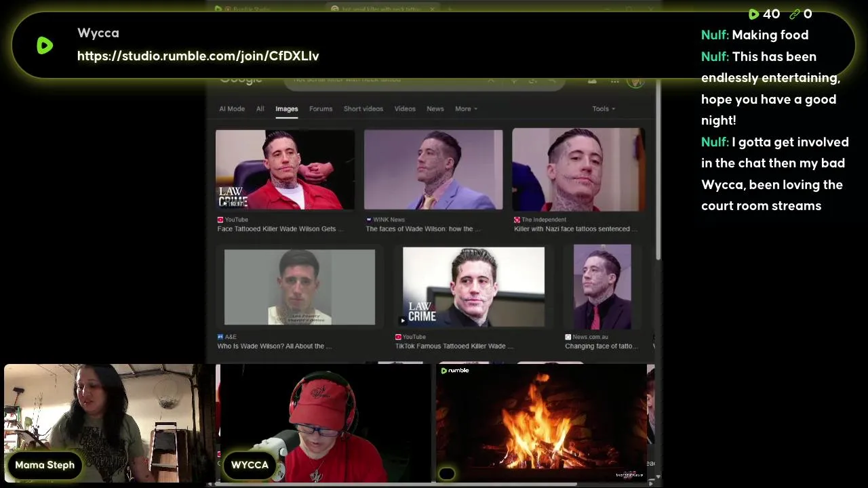Image resolution: width=868 pixels, height=488 pixels.
Task: Click 'Changing face of tatto...' title
Action: [601, 346]
